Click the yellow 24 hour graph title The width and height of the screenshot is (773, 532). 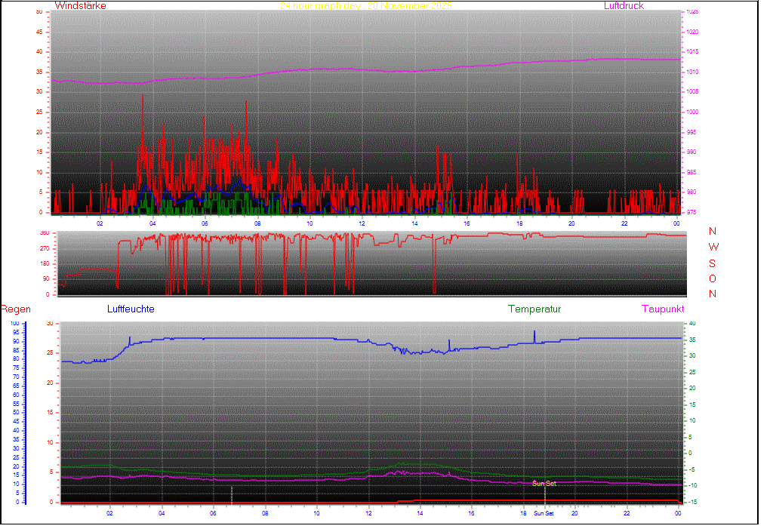(x=365, y=6)
